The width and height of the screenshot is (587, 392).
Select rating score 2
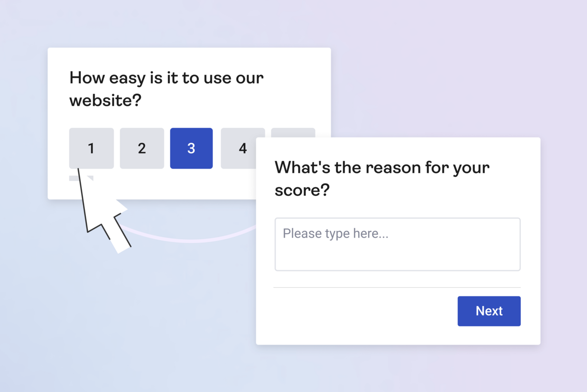142,148
